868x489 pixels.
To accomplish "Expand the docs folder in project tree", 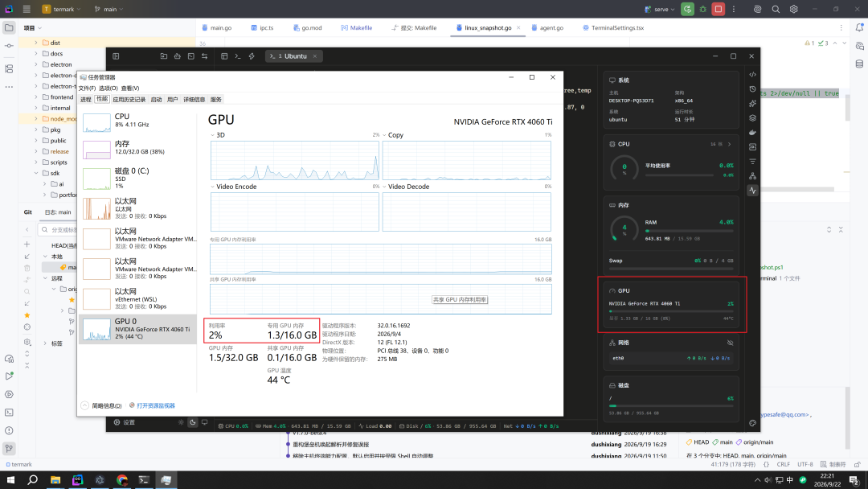I will click(x=36, y=54).
